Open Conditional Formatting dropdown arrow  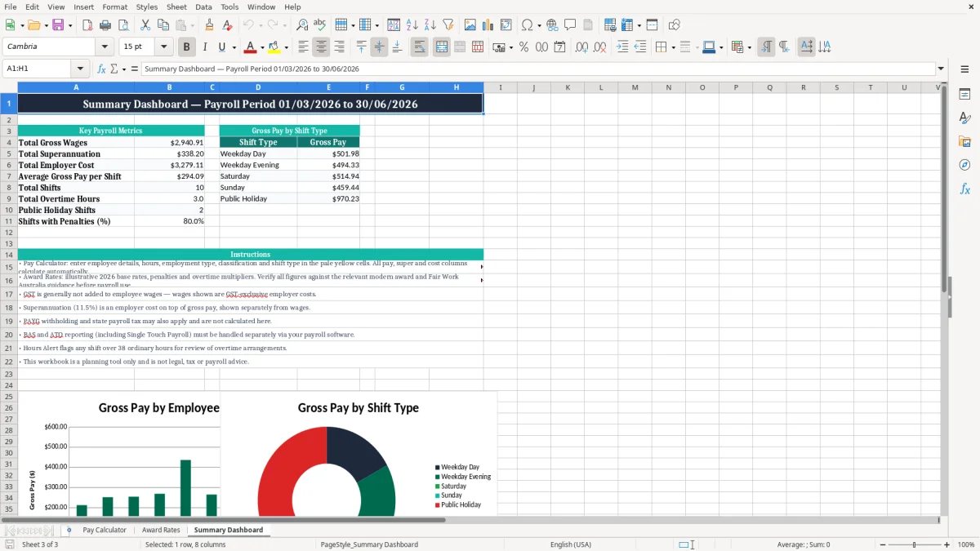tap(749, 47)
